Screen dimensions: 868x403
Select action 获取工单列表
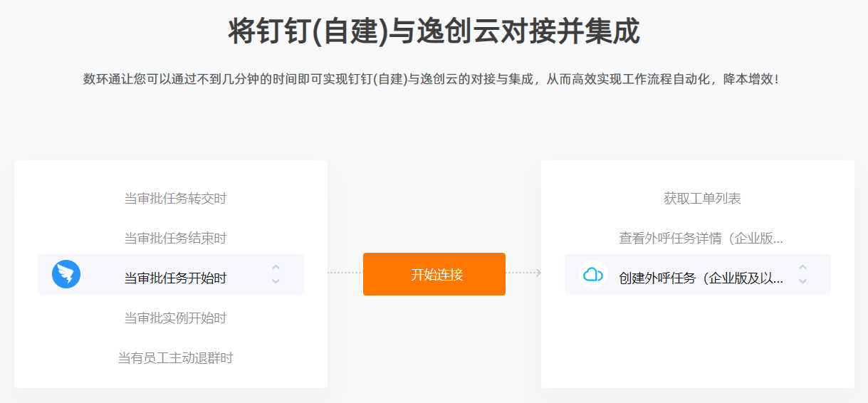point(702,199)
